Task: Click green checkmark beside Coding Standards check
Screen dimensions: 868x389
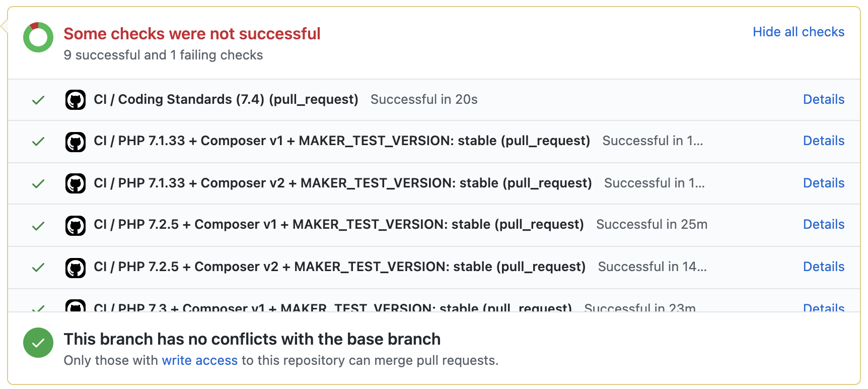Action: tap(38, 100)
